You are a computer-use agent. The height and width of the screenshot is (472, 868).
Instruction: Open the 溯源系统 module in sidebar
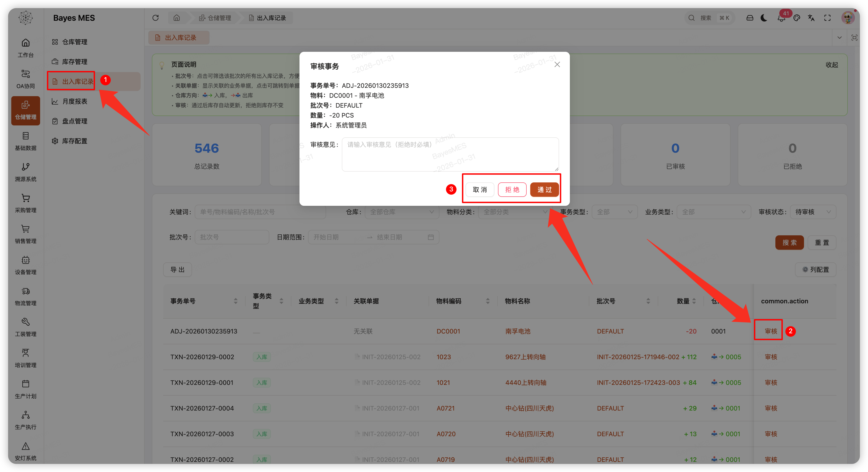[25, 172]
